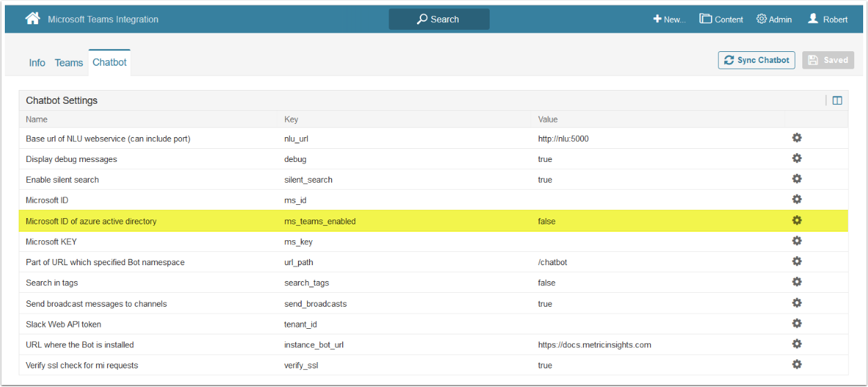Screen dimensions: 868x387
Task: Click the send_broadcasts key cell
Action: coord(315,304)
